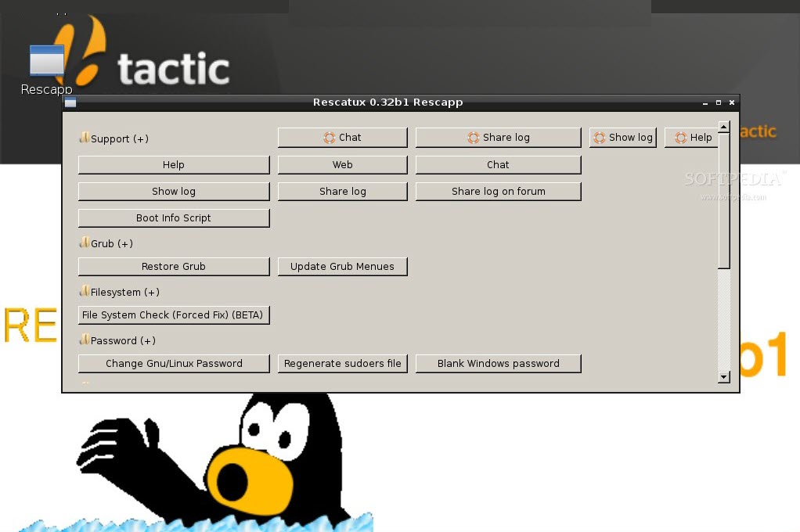Open the Rescapp desktop icon
Image resolution: width=800 pixels, height=532 pixels.
click(x=46, y=70)
